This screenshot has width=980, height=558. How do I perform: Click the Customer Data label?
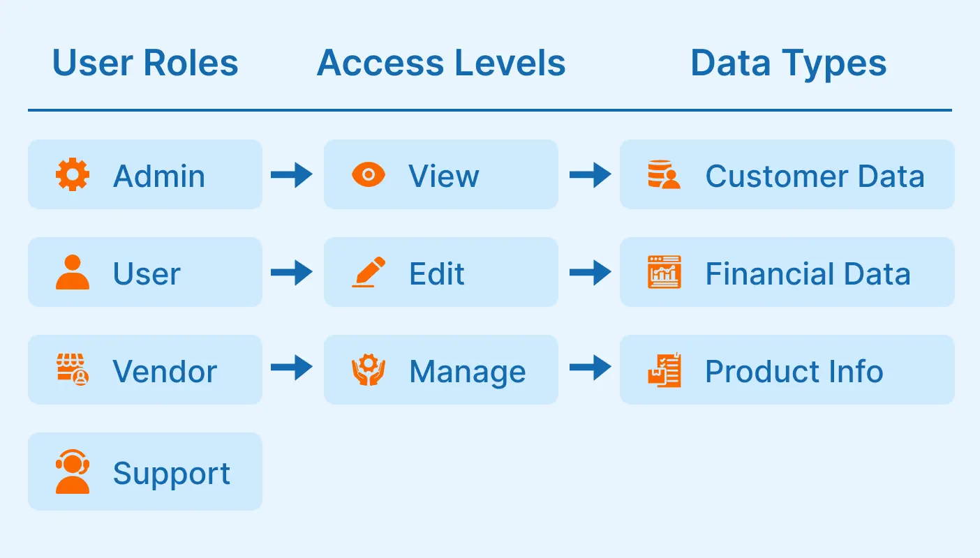click(x=815, y=176)
